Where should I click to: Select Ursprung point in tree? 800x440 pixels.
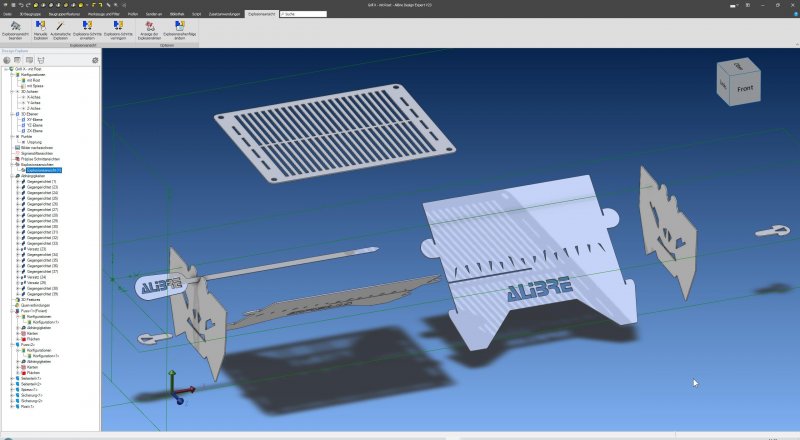(34, 142)
